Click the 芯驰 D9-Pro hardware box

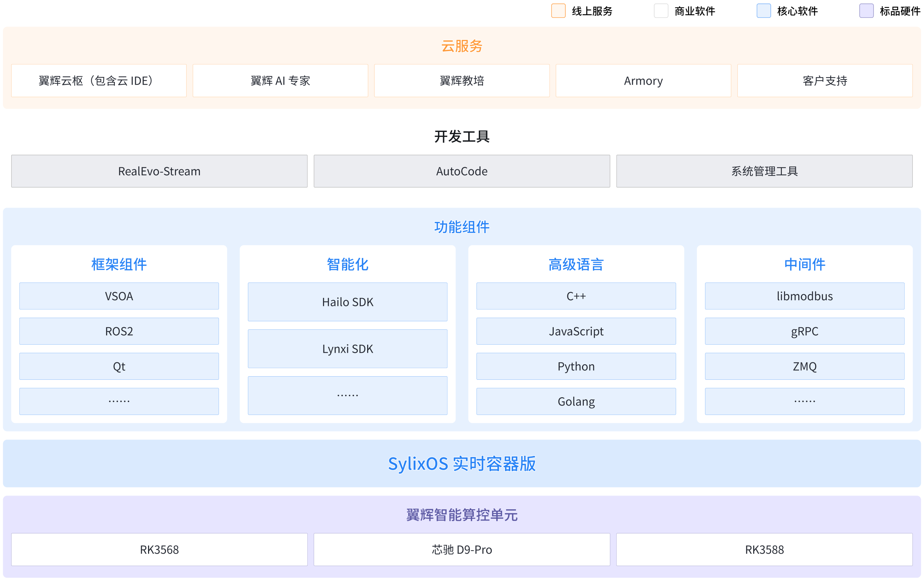[462, 549]
